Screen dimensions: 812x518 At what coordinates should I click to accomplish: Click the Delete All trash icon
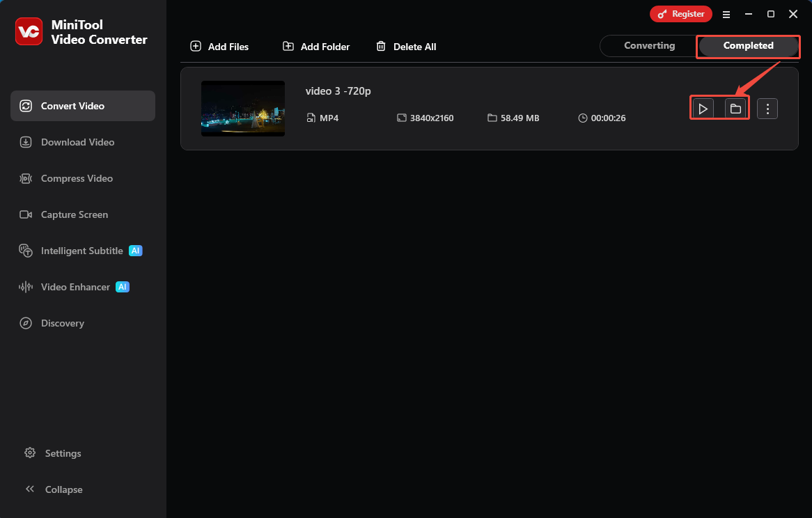pos(381,46)
